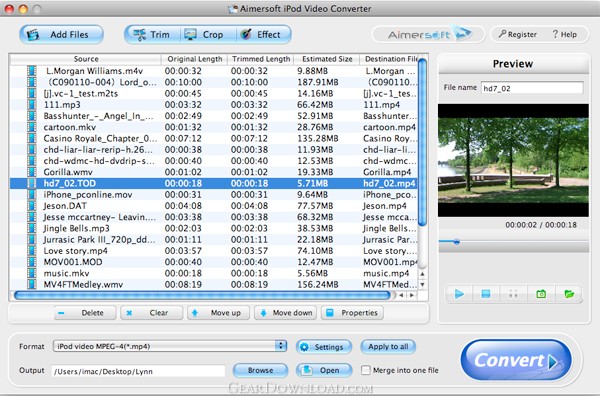Click film icon beside [j].vc-1_test.m2ts
The height and width of the screenshot is (396, 600).
32,93
